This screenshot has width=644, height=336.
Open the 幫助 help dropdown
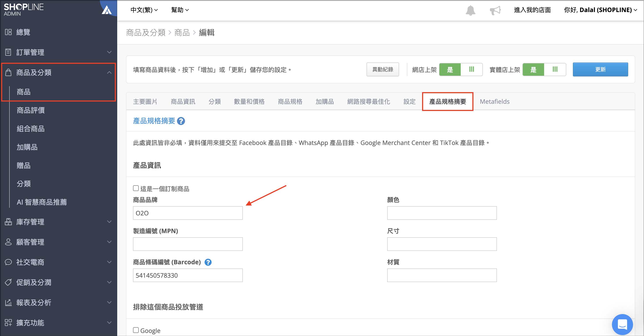180,10
